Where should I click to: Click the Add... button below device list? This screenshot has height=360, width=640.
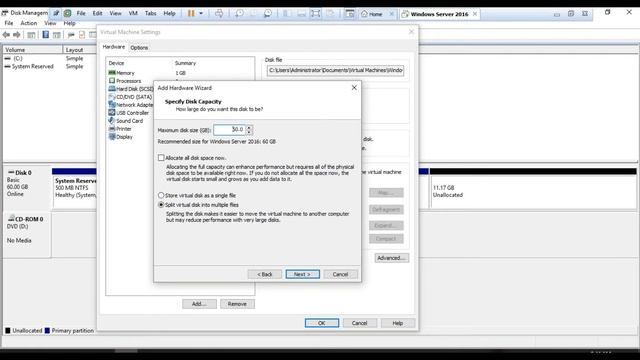tap(199, 304)
